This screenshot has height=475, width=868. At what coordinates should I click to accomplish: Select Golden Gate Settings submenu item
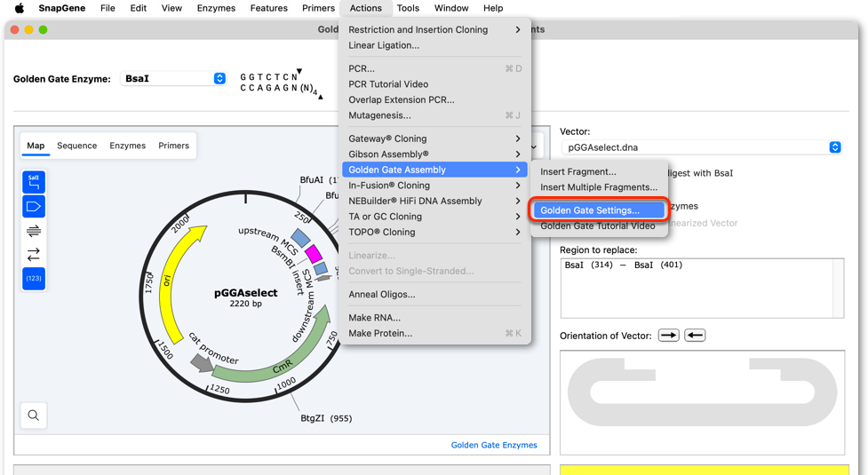(599, 210)
